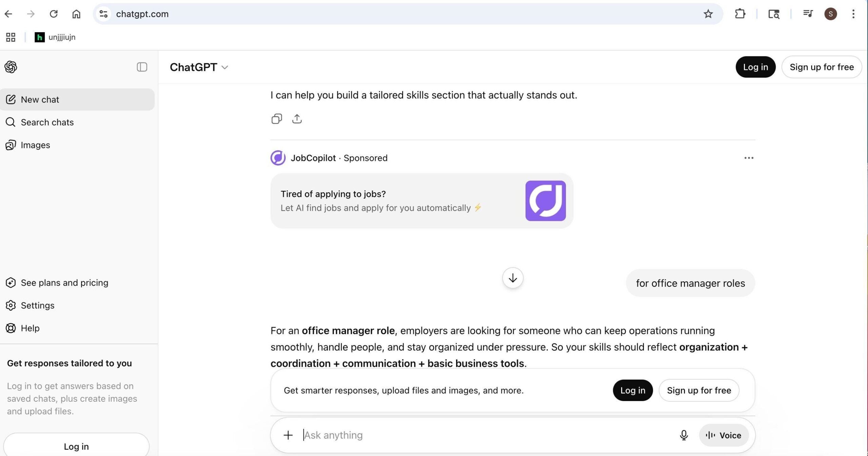Open Images in the sidebar
This screenshot has height=456, width=868.
click(x=35, y=145)
